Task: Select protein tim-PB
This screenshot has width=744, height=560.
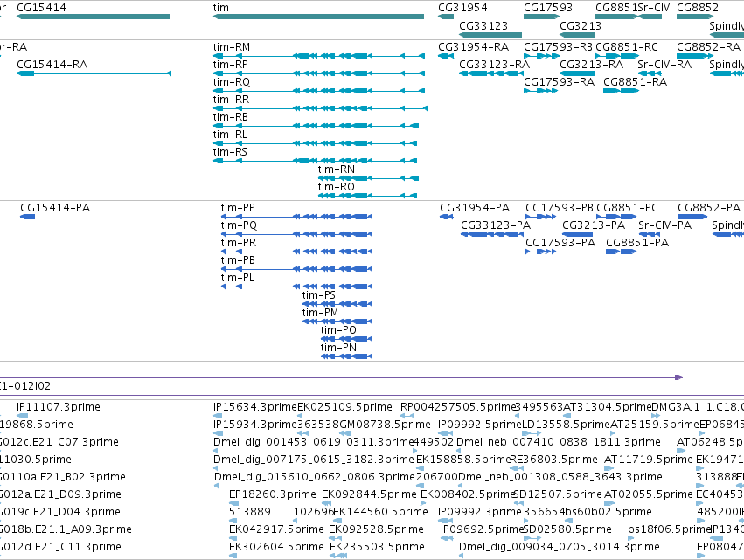Action: point(296,269)
